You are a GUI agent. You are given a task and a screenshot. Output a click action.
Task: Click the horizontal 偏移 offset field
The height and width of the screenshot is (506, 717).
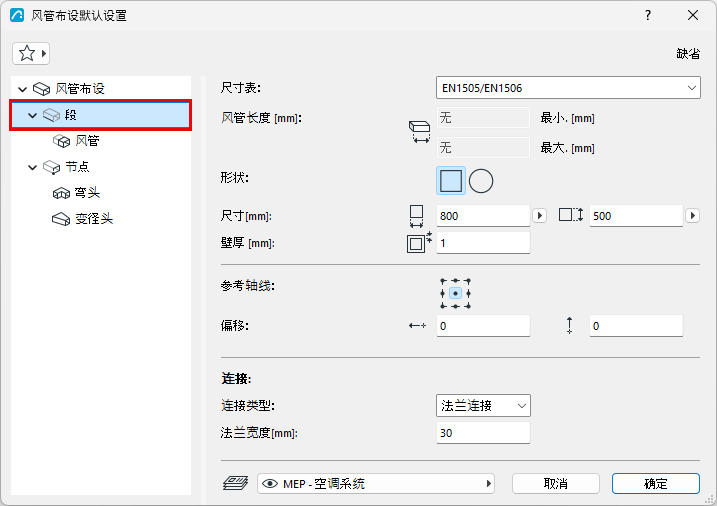tap(483, 326)
